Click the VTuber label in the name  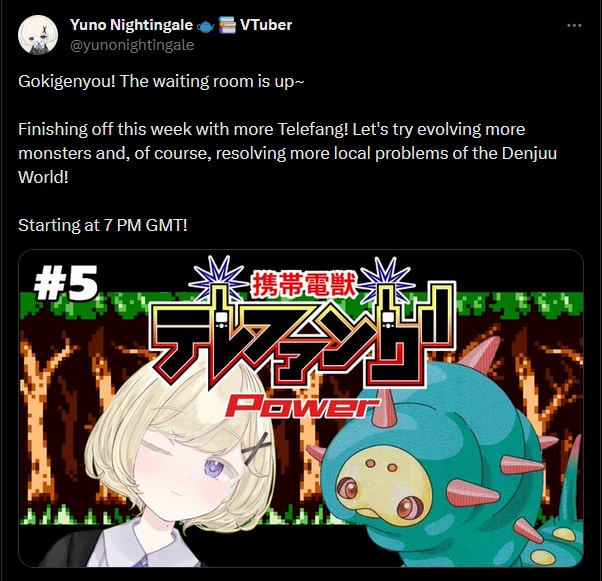click(266, 25)
